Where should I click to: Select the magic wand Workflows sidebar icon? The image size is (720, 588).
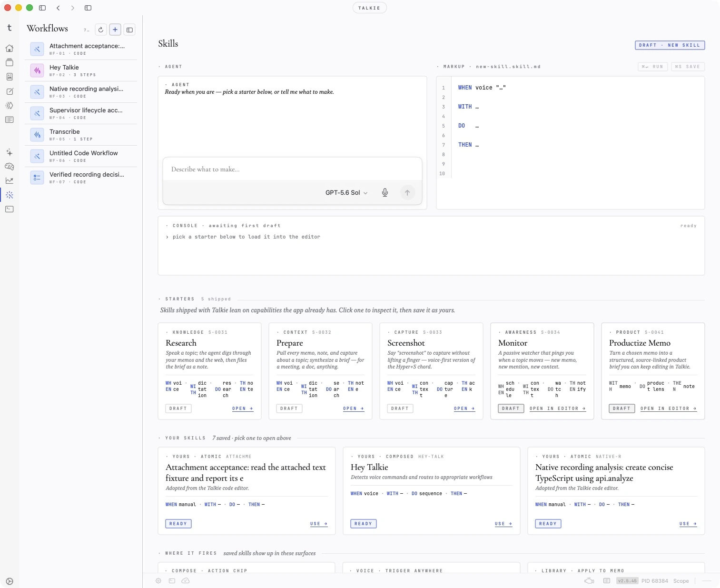tap(9, 195)
